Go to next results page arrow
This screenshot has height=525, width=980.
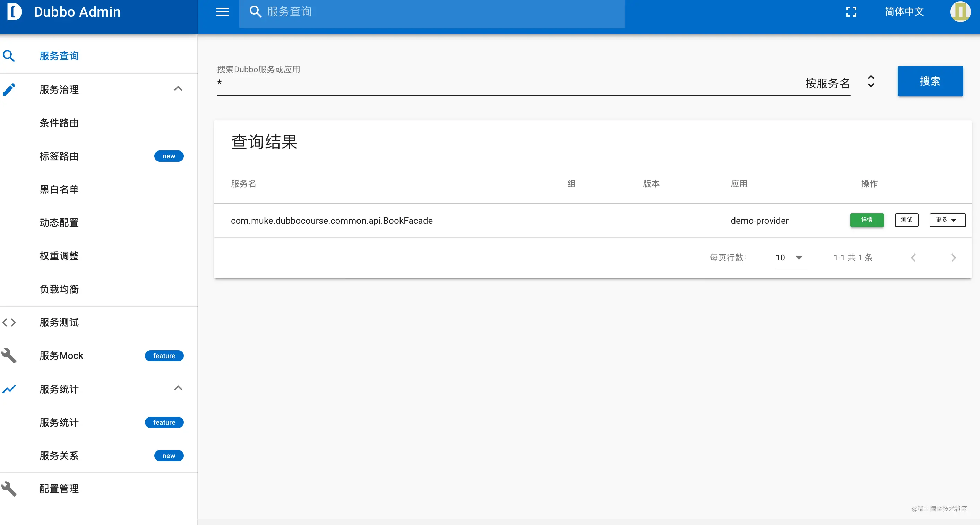953,258
